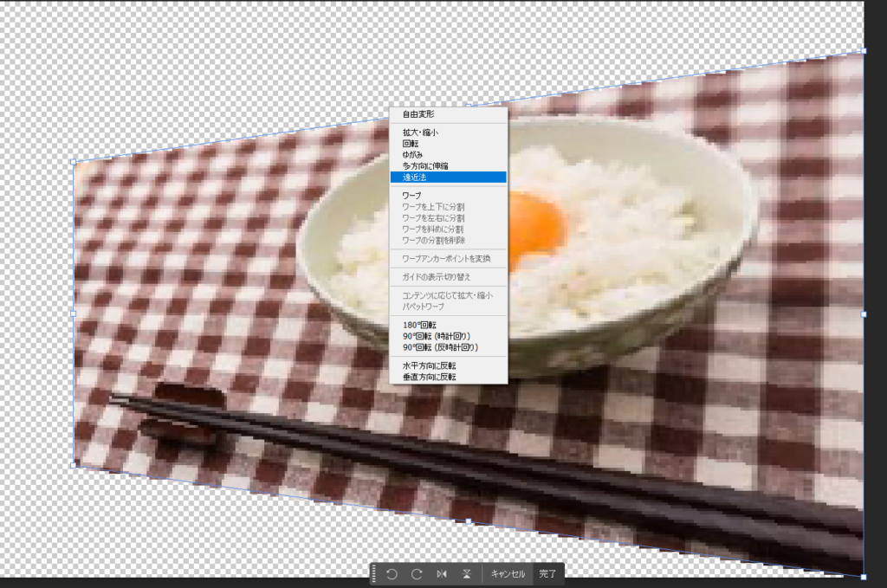Click the flip horizontal icon in the transform bar
This screenshot has height=588, width=887.
tap(442, 573)
